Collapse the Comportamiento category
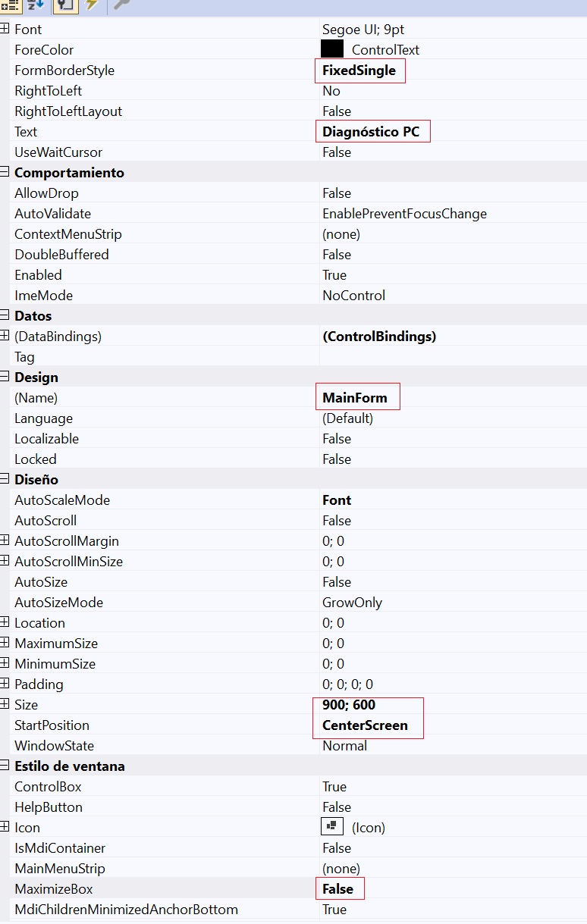 pos(5,173)
